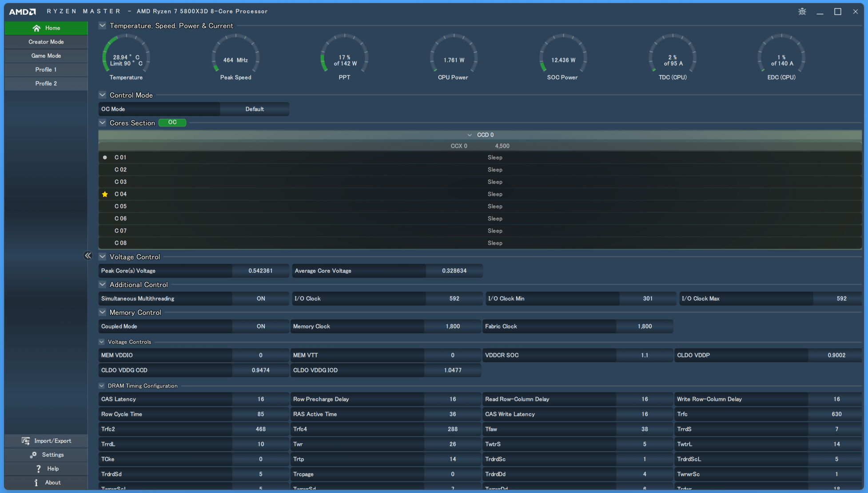Click Simultaneous Multithreading ON value
Image resolution: width=868 pixels, height=493 pixels.
(x=261, y=298)
